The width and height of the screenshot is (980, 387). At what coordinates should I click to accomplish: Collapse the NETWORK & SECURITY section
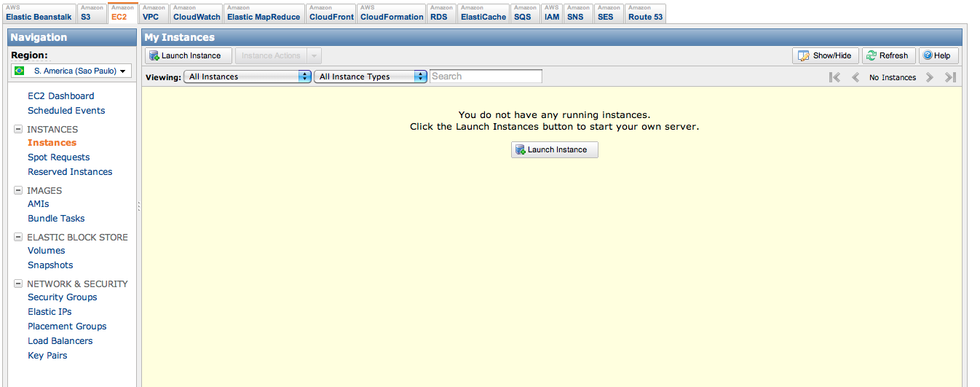pos(18,284)
